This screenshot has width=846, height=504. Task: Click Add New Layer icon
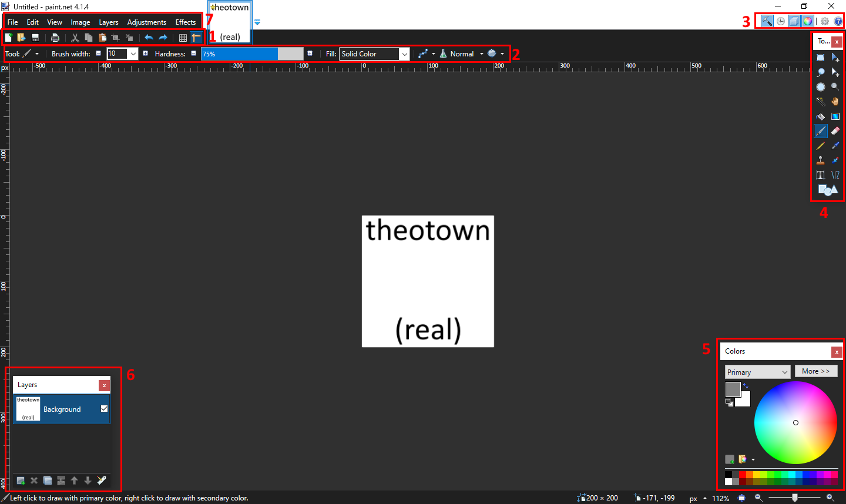click(x=21, y=481)
